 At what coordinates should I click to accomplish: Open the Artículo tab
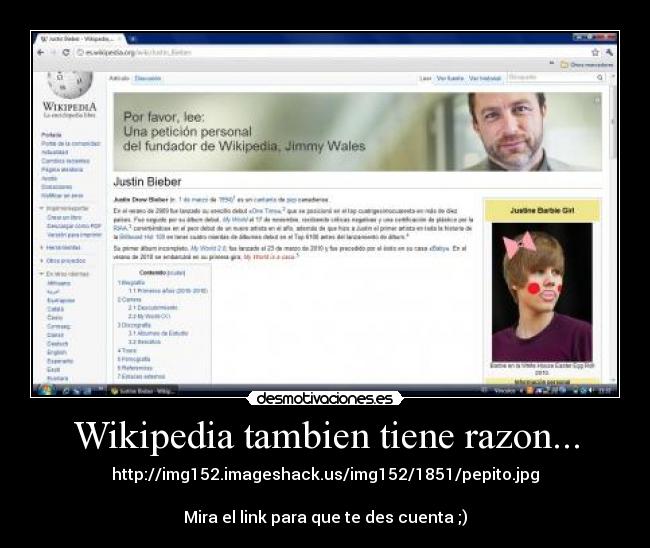click(x=119, y=78)
